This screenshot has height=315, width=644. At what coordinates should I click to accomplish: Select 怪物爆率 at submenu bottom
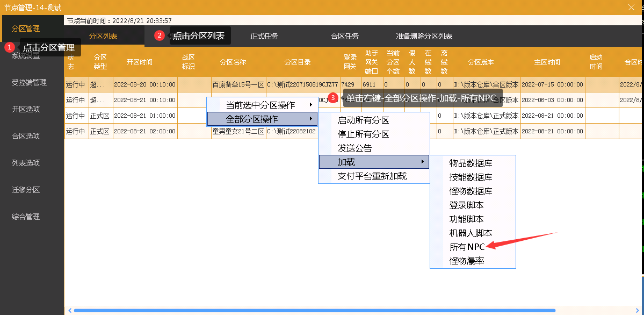467,261
